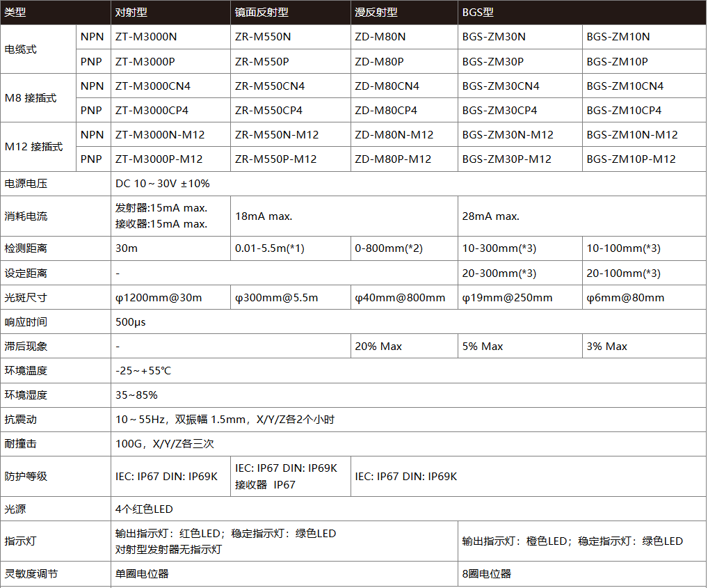The image size is (708, 588).
Task: Click the M12 接插式 row label
Action: point(34,147)
